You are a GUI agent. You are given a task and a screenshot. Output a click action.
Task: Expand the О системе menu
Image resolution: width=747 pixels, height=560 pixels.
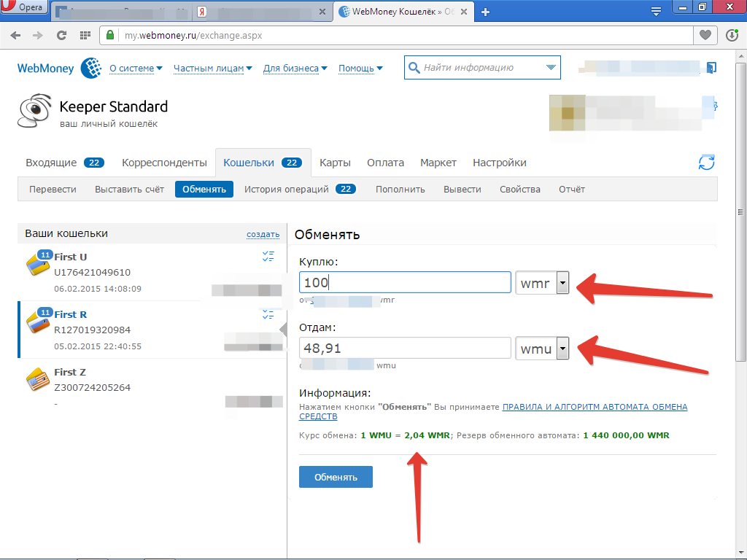136,68
